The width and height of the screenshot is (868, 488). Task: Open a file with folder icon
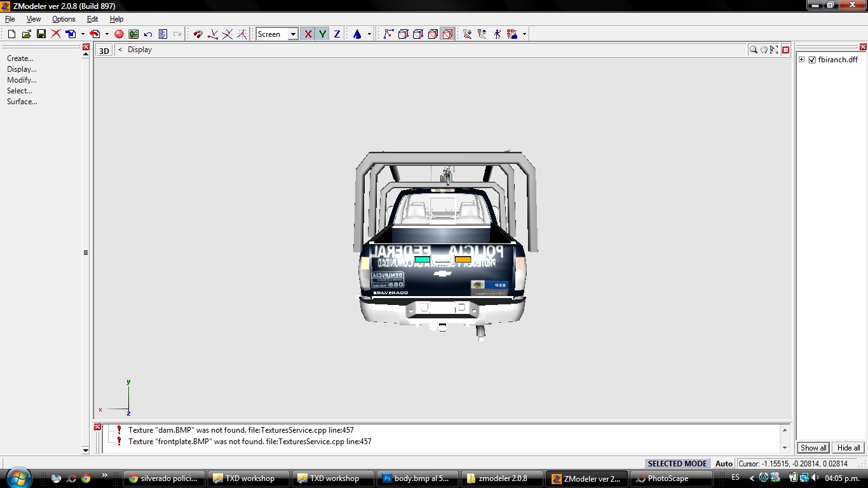[26, 34]
